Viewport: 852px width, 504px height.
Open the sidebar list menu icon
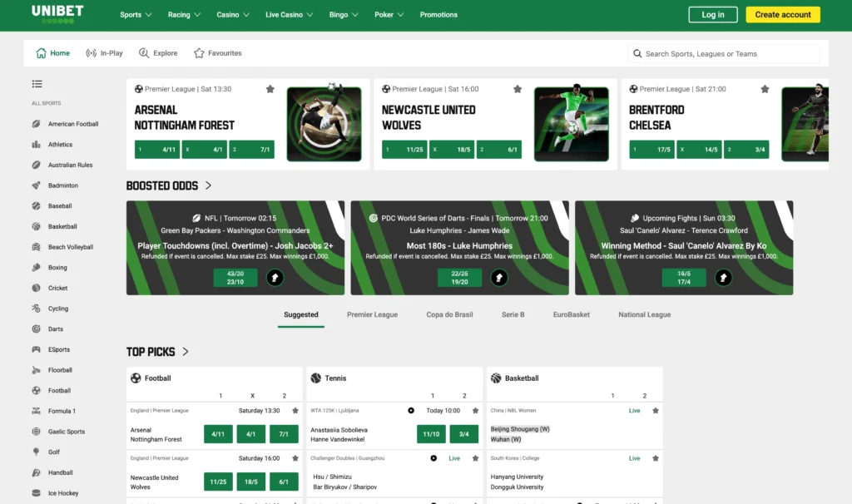(x=37, y=84)
